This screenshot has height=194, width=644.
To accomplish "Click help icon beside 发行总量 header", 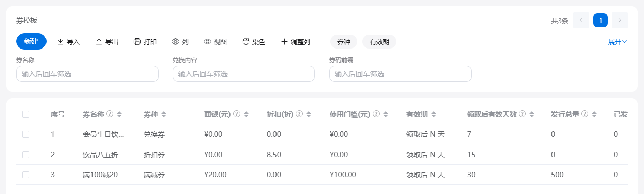I will tap(585, 114).
